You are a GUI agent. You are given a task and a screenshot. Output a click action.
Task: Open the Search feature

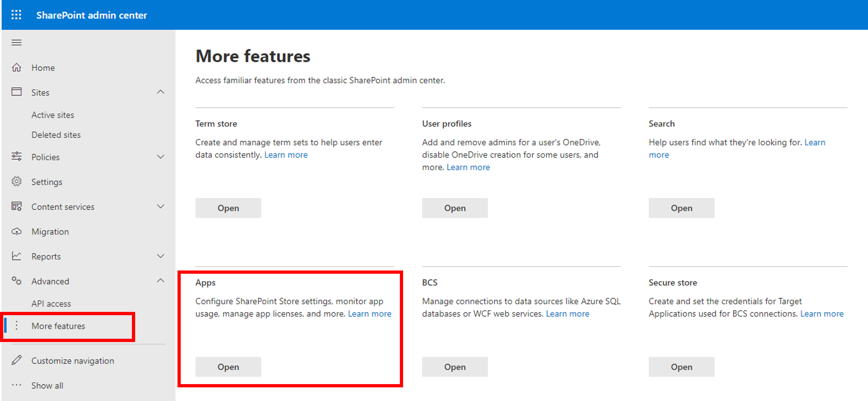(x=681, y=208)
